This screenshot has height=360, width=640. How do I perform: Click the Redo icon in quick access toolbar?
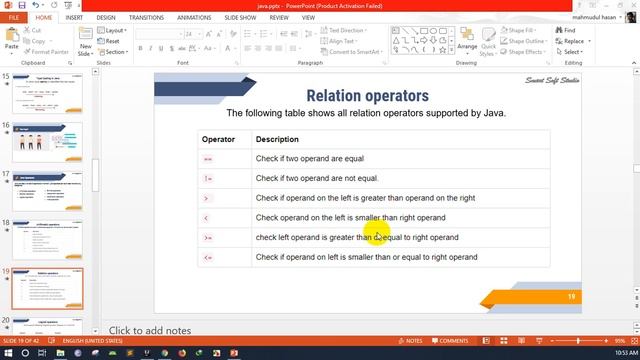(54, 5)
